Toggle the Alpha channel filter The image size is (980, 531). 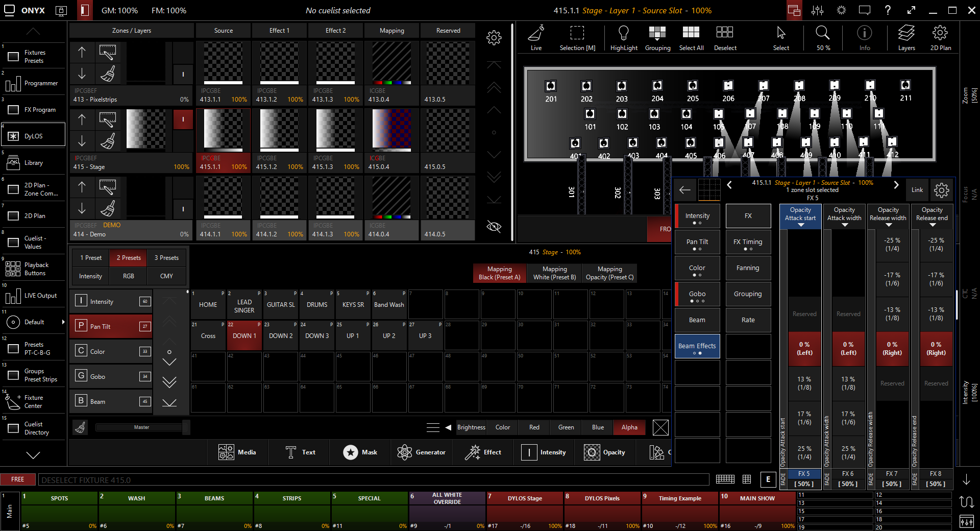[x=629, y=427]
